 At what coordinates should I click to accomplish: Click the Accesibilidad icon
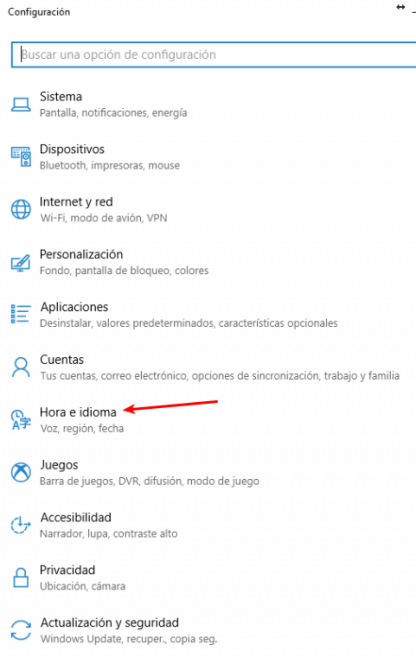(x=21, y=525)
